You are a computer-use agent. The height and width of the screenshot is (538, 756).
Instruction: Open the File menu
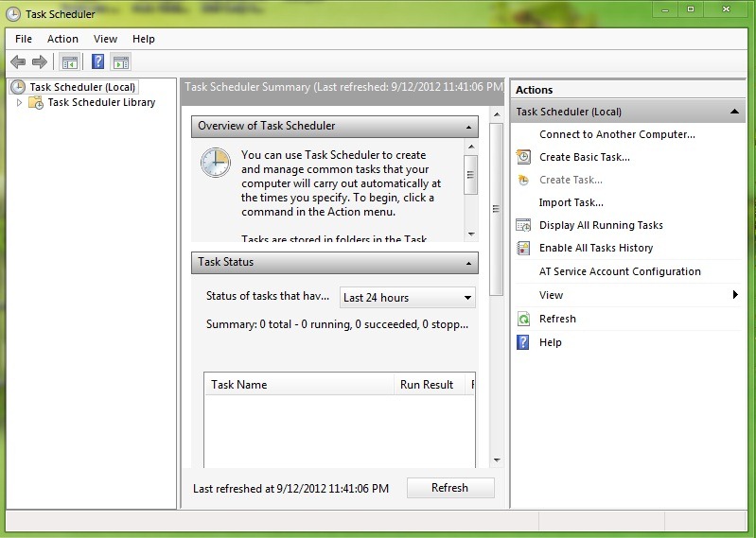pos(24,39)
